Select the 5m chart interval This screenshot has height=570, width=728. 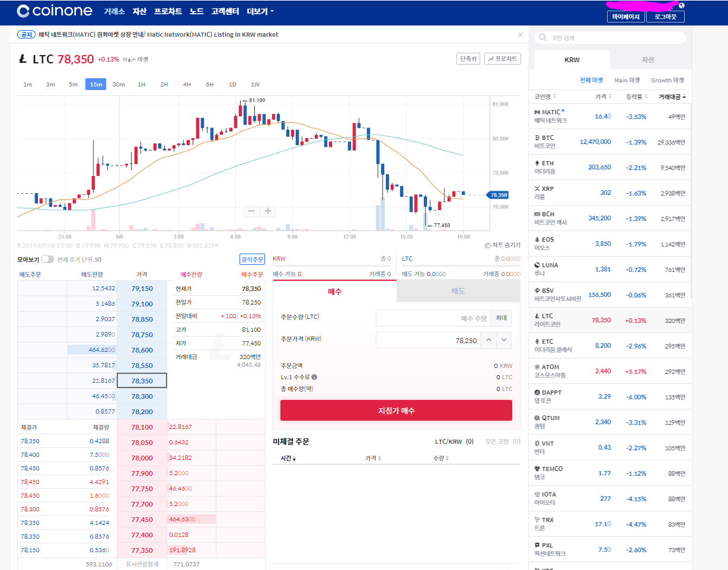pyautogui.click(x=73, y=84)
